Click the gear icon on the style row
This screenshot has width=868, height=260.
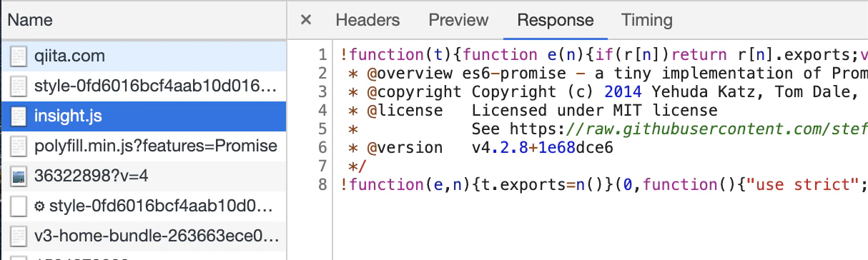point(39,206)
